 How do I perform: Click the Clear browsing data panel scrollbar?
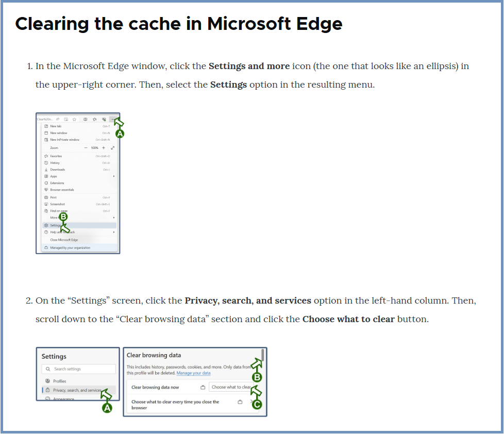pos(263,355)
